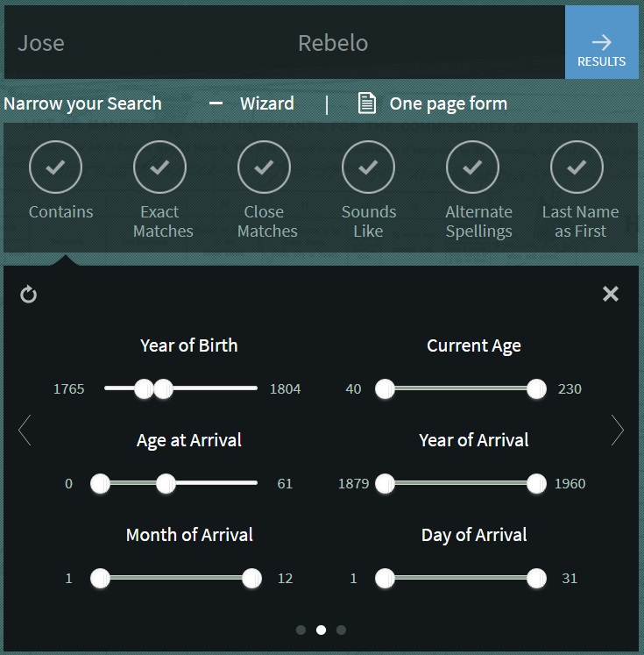Switch to the Wizard view

266,103
